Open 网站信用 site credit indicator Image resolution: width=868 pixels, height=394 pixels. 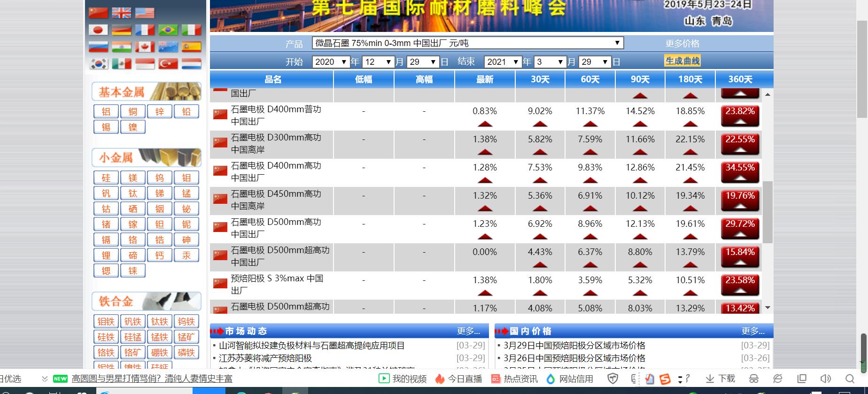[x=570, y=379]
